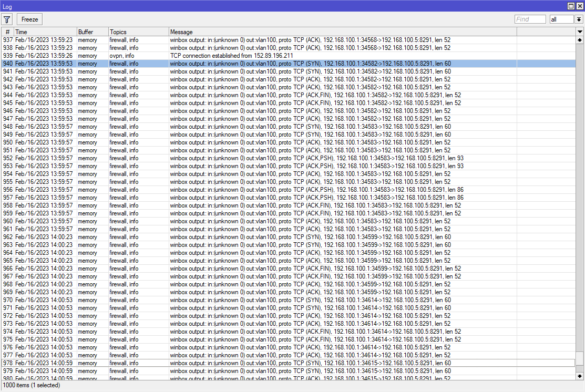
Task: Select log row 949
Action: 289,135
